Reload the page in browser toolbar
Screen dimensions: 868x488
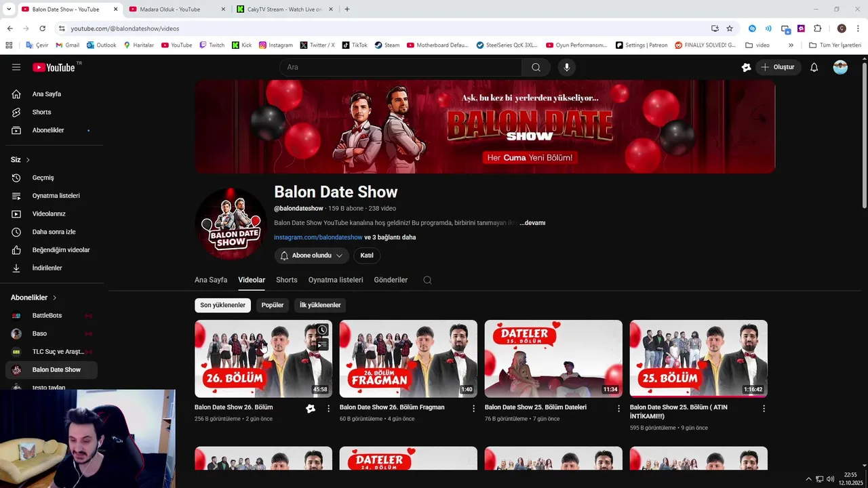pos(42,28)
